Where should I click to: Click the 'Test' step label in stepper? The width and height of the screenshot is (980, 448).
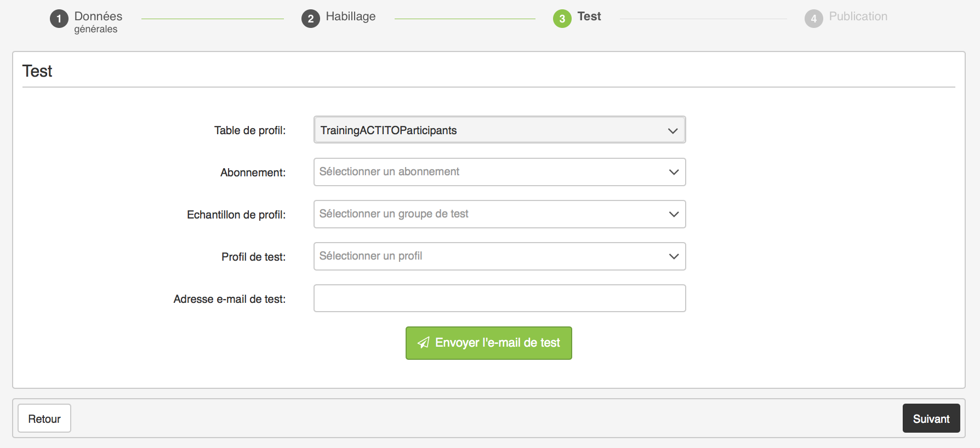point(589,16)
